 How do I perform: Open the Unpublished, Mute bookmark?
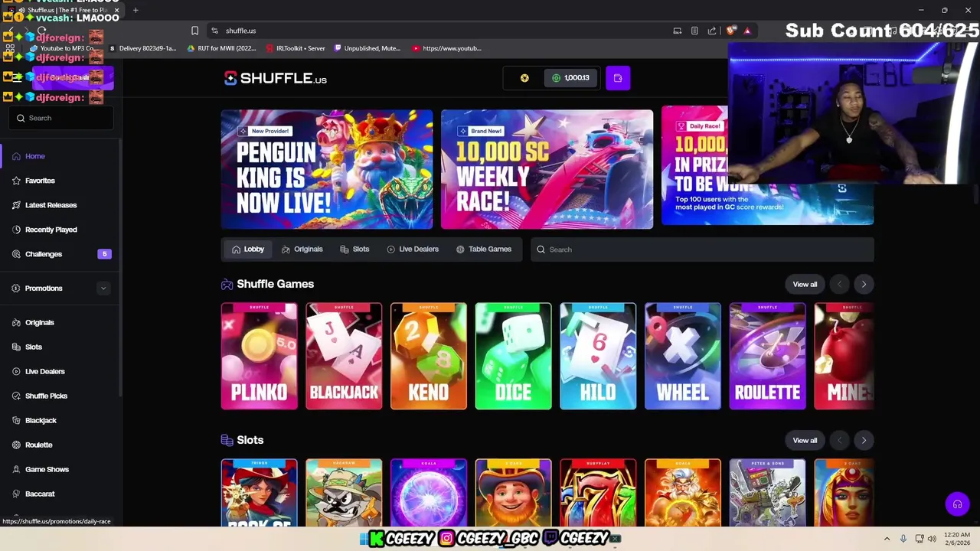367,48
